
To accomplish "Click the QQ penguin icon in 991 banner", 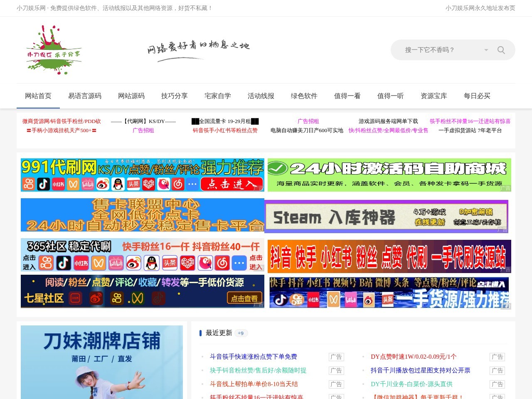I will pos(118,184).
